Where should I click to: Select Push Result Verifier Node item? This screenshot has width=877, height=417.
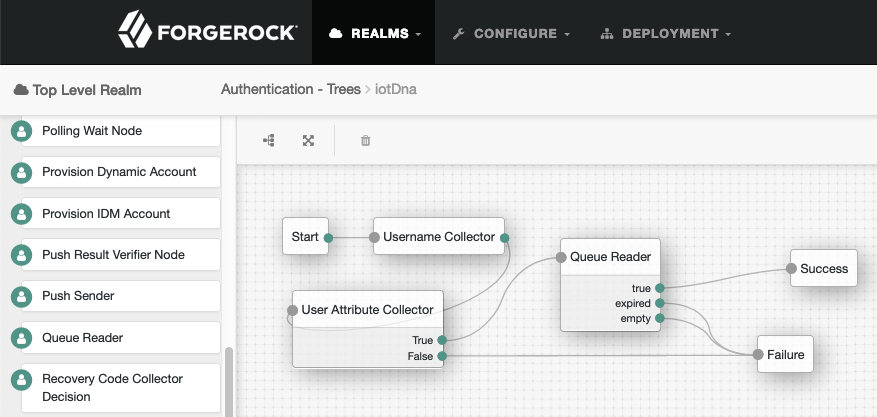pos(121,255)
